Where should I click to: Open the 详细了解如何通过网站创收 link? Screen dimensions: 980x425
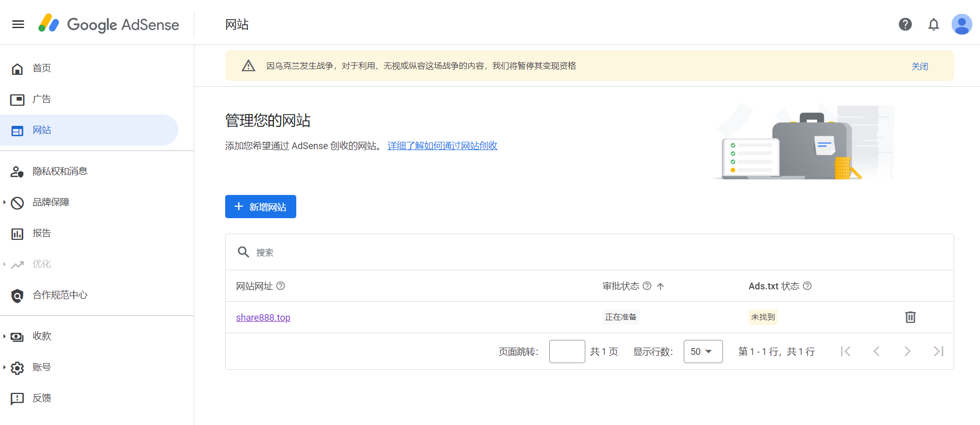click(x=443, y=145)
